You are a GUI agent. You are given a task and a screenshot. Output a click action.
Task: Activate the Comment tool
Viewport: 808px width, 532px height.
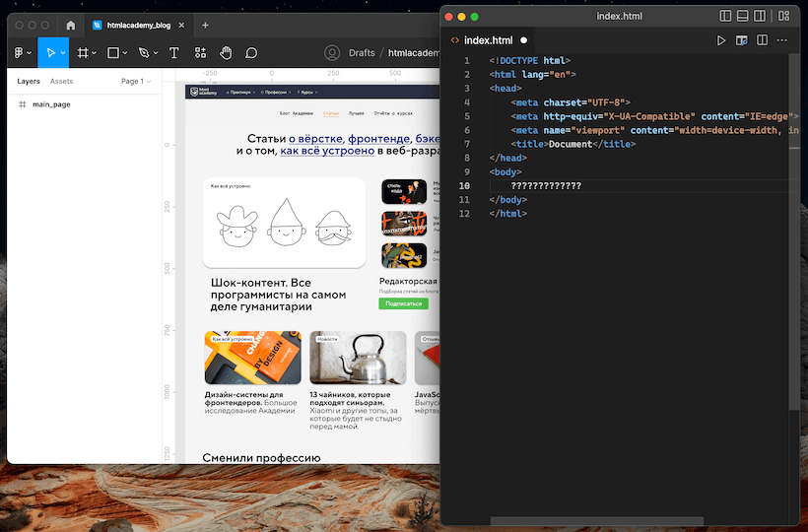click(x=251, y=52)
